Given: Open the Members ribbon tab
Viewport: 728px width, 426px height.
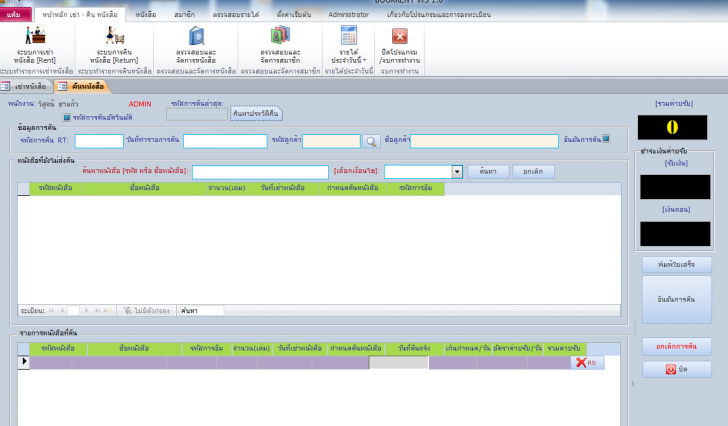Looking at the screenshot, I should point(185,14).
